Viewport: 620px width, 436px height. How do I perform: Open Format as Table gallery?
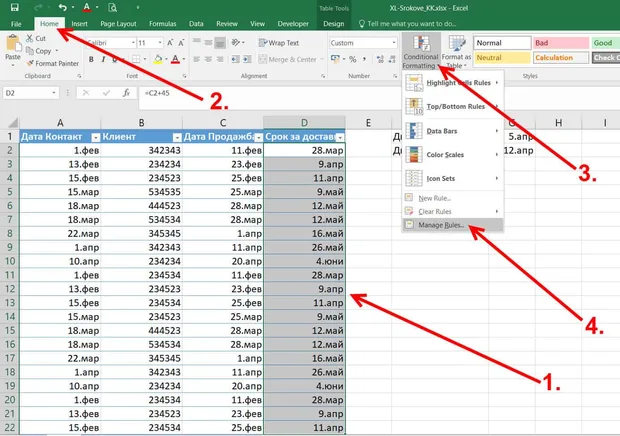(x=456, y=52)
